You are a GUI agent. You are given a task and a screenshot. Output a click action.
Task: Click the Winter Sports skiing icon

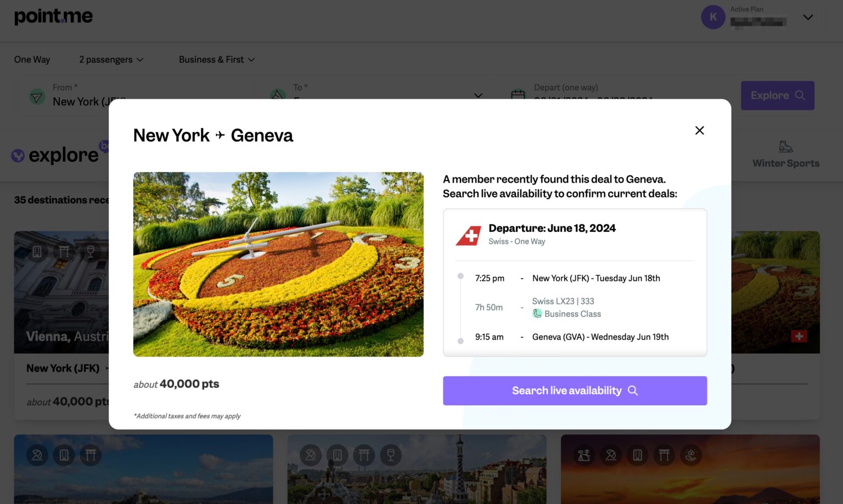(x=786, y=147)
